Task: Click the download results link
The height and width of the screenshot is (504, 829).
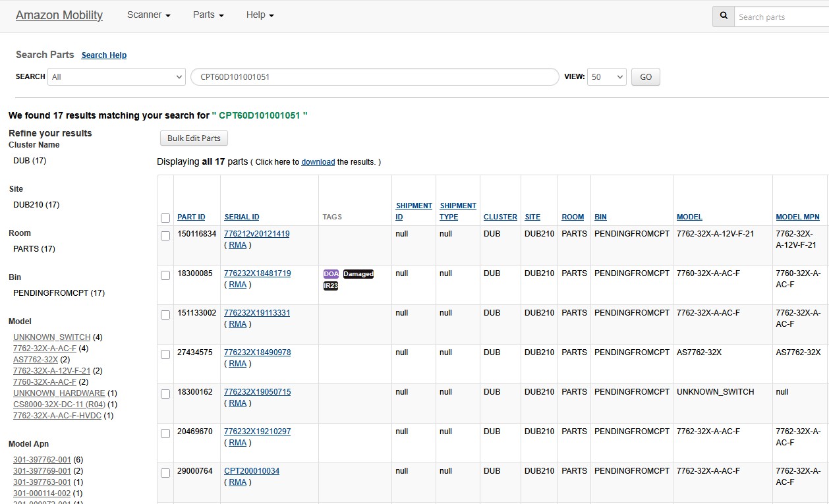Action: 318,161
